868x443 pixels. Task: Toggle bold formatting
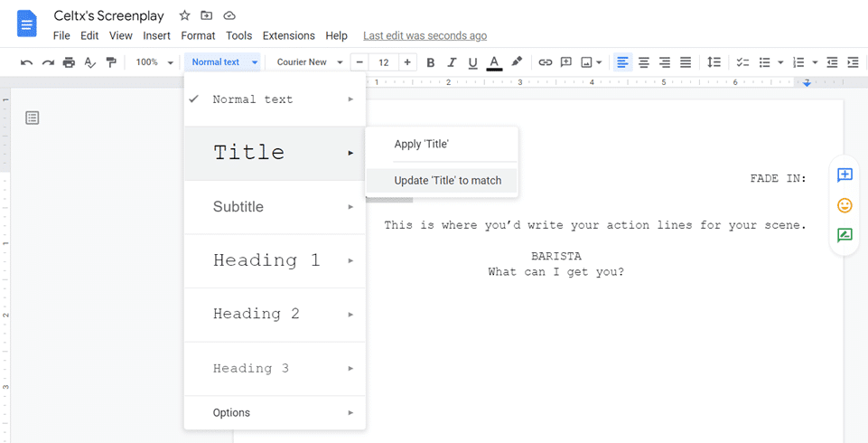(431, 62)
